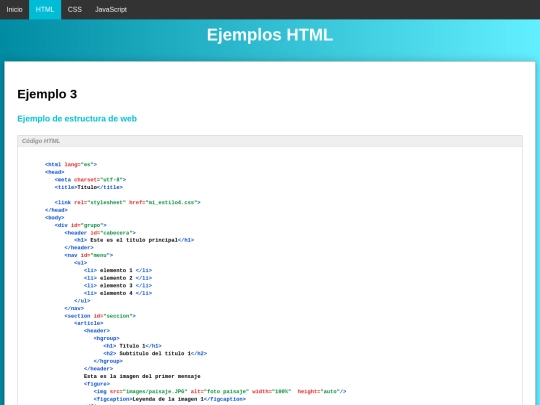Click the header id="cabecera" line
Image resolution: width=540 pixels, height=405 pixels.
100,233
